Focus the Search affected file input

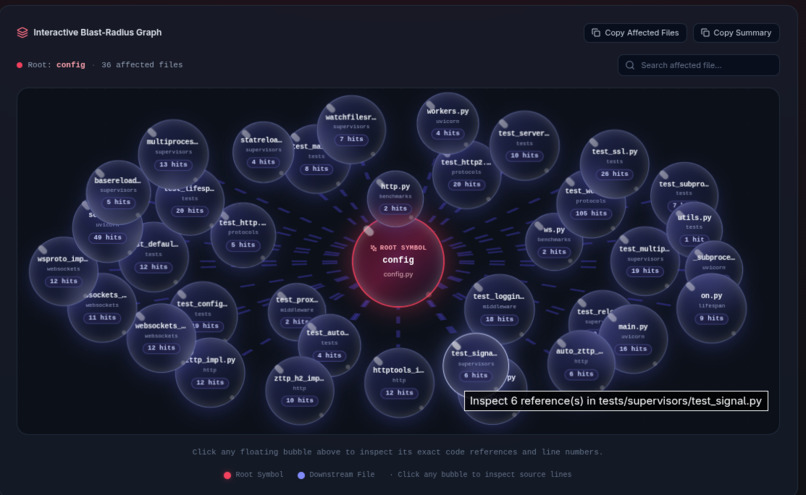(699, 65)
